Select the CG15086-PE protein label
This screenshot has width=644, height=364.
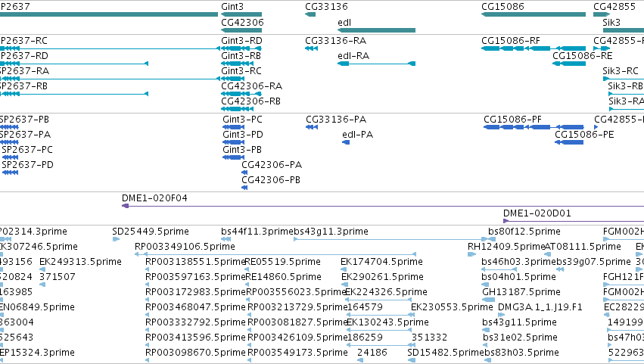(x=584, y=135)
